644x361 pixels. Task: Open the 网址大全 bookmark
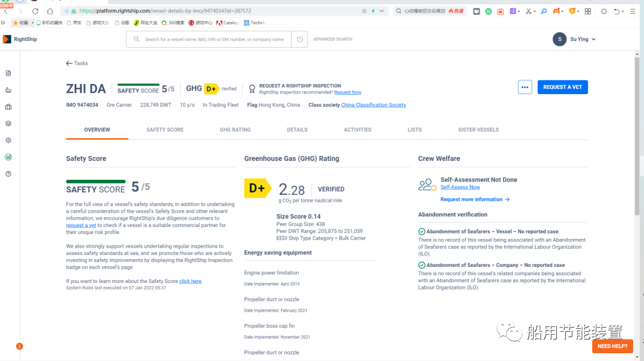click(145, 23)
